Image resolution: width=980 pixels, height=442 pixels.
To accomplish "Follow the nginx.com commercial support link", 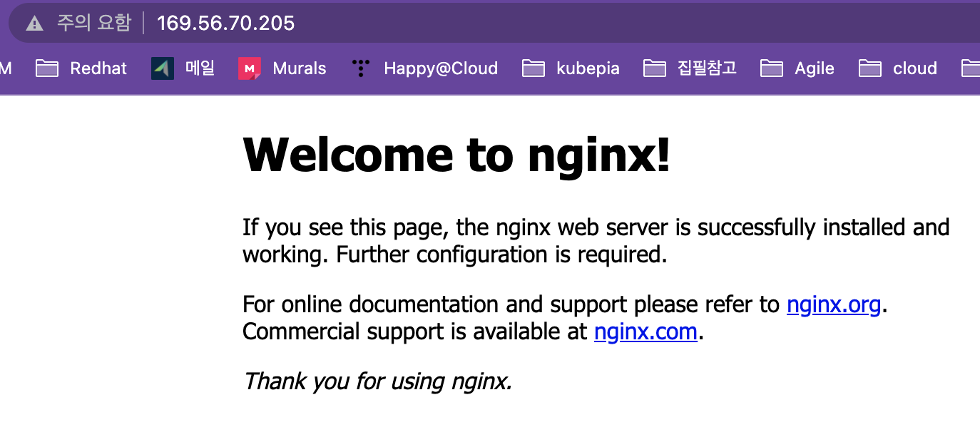I will point(645,332).
